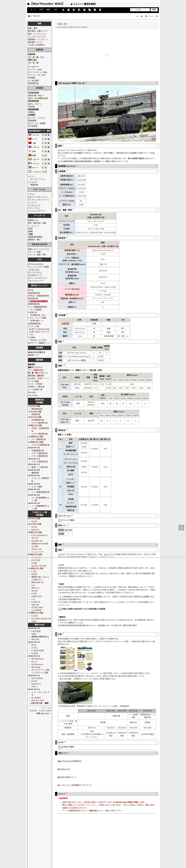Click the home icon in the breadcrumb

click(29, 16)
